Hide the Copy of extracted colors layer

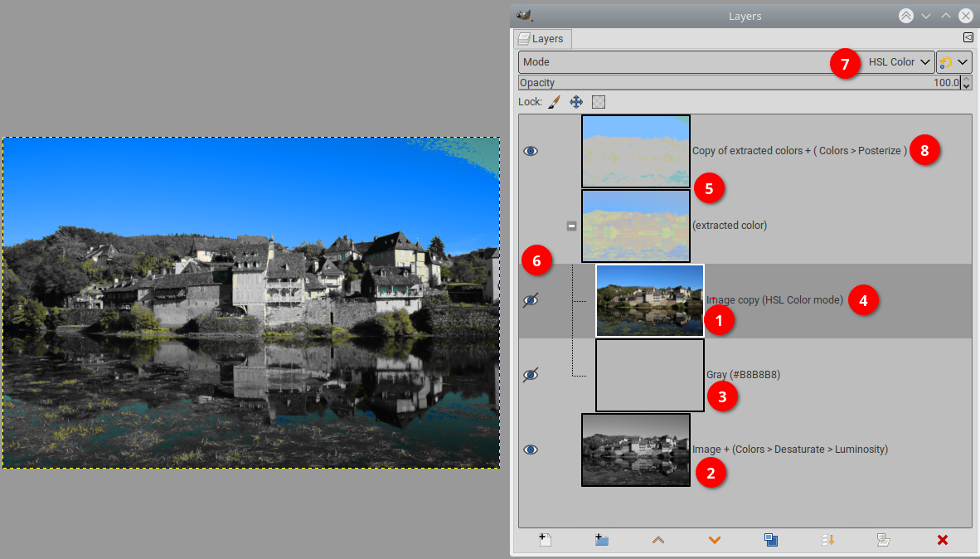point(531,151)
